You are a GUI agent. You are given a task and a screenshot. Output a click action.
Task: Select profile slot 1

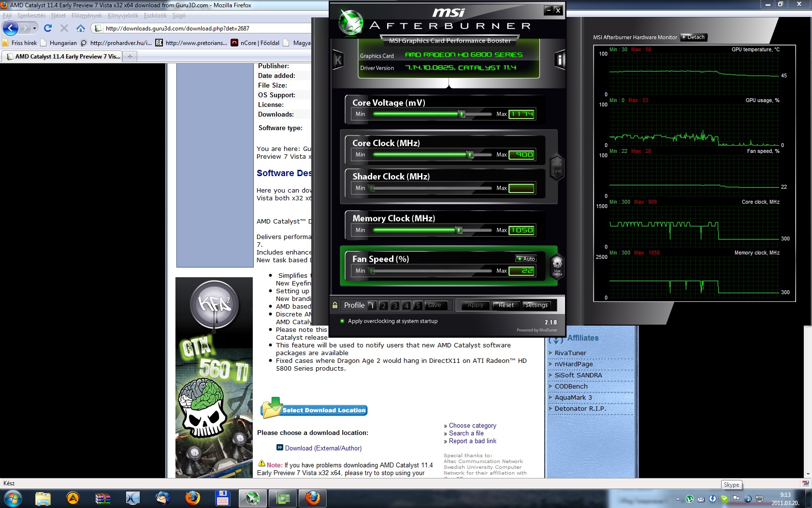pos(372,305)
